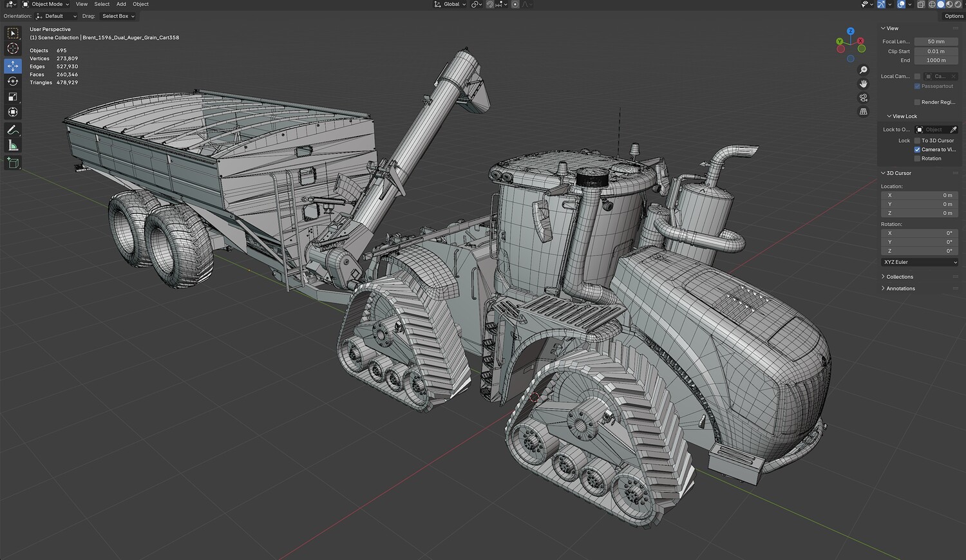Image resolution: width=966 pixels, height=560 pixels.
Task: Toggle snapping magnet
Action: [490, 5]
